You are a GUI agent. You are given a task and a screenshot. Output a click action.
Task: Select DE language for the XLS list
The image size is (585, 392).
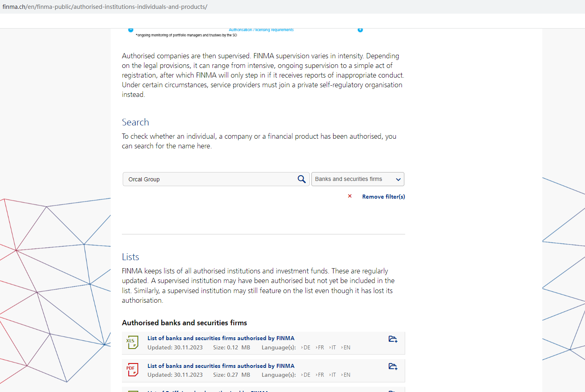pyautogui.click(x=306, y=348)
